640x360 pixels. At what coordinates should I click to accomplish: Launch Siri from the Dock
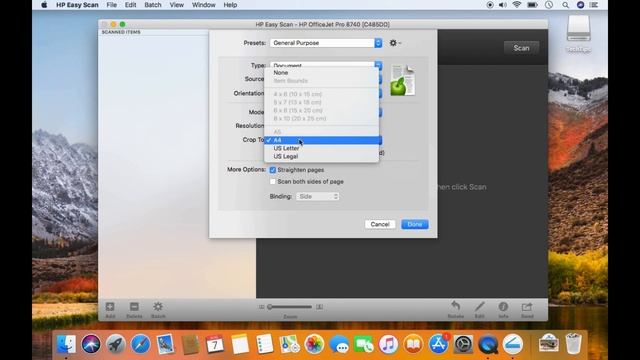pyautogui.click(x=91, y=344)
